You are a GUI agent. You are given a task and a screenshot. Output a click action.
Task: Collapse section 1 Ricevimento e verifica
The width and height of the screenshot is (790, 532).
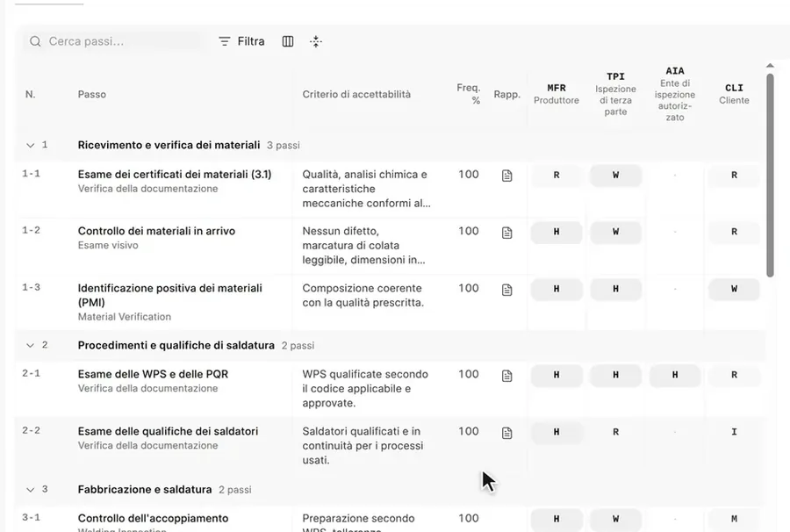[30, 146]
